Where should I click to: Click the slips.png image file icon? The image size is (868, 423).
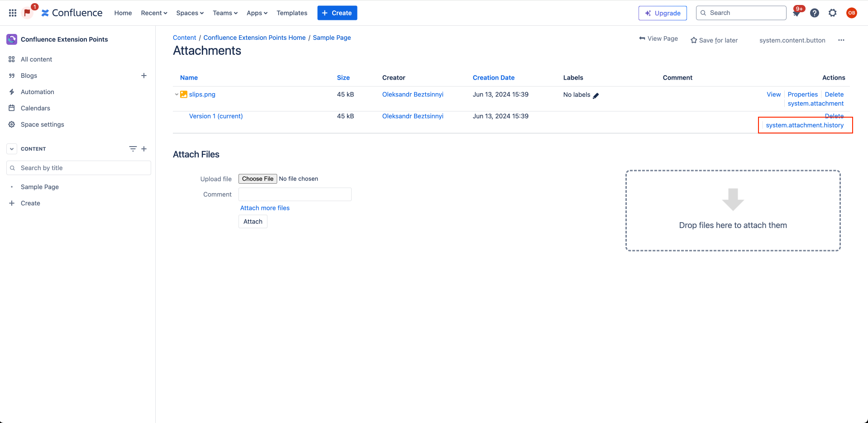184,94
